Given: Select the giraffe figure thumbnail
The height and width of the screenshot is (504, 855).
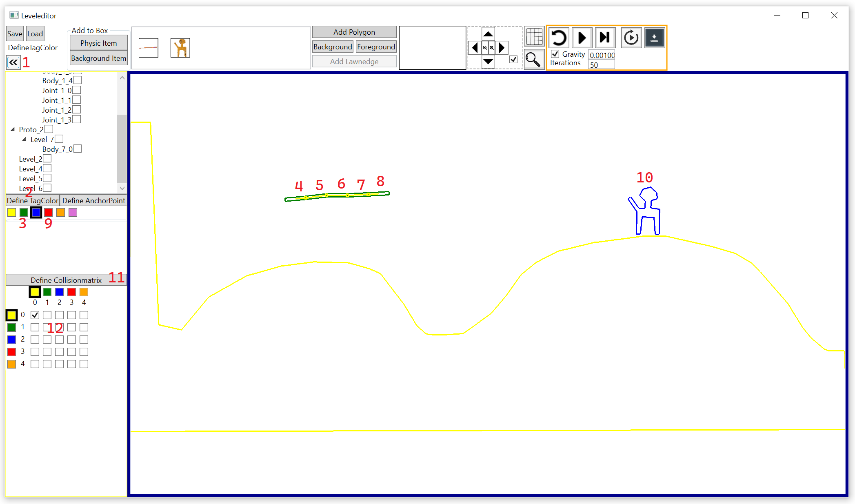Looking at the screenshot, I should 180,48.
